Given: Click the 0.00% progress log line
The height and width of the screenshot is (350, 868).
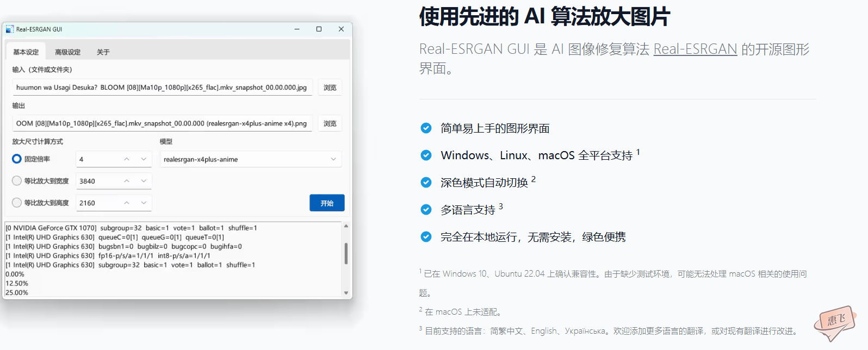Looking at the screenshot, I should pyautogui.click(x=15, y=274).
